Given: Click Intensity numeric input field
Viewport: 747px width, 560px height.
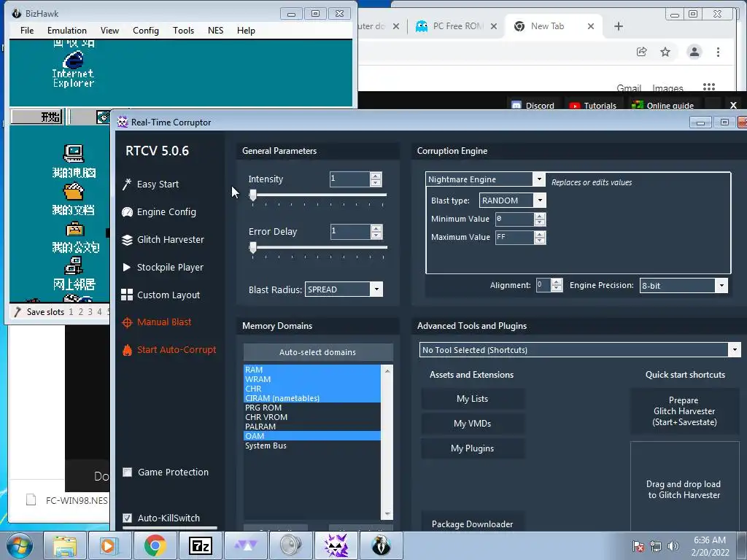Looking at the screenshot, I should pyautogui.click(x=349, y=179).
